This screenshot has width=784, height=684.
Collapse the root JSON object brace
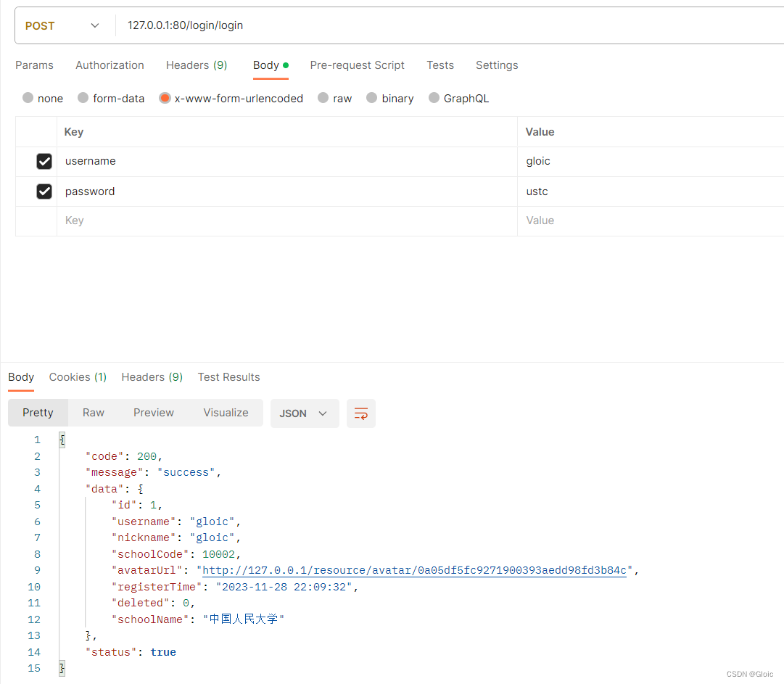(62, 440)
